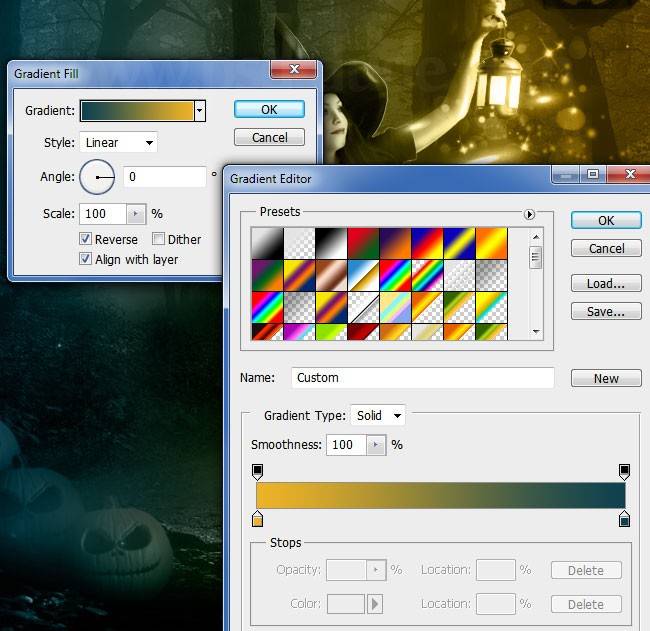Open the presets flyout menu arrow

(530, 214)
